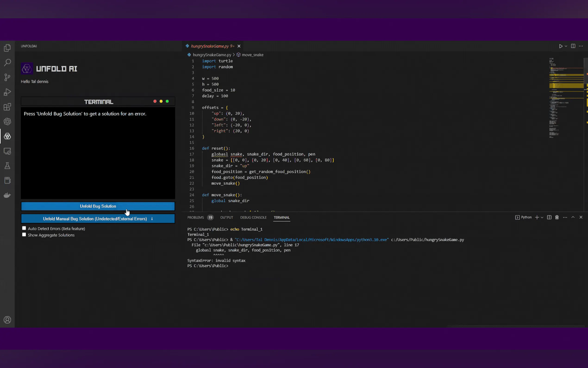Open the Docker whale icon view
Viewport: 588px width, 368px height.
[x=7, y=195]
